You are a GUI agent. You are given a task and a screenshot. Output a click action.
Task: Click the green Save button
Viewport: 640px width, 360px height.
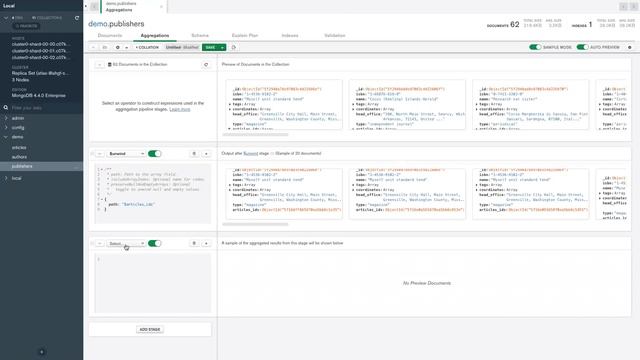(211, 47)
